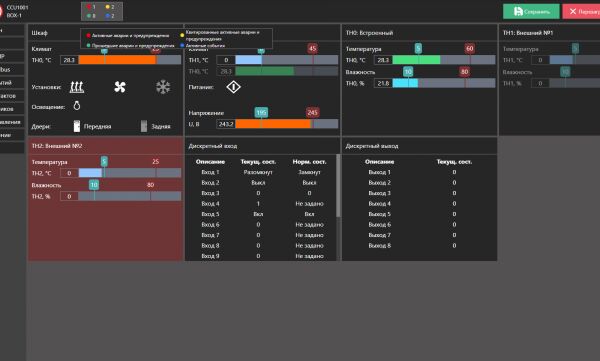Click the 10 humidity marker in TH2 panel
Screen dimensions: 600x361
pyautogui.click(x=94, y=185)
